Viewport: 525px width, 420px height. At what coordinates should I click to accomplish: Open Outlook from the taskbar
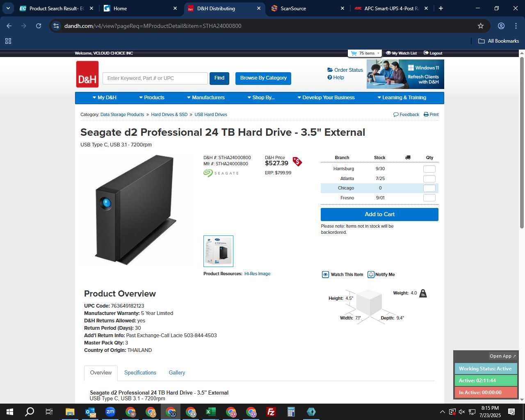pos(90,412)
